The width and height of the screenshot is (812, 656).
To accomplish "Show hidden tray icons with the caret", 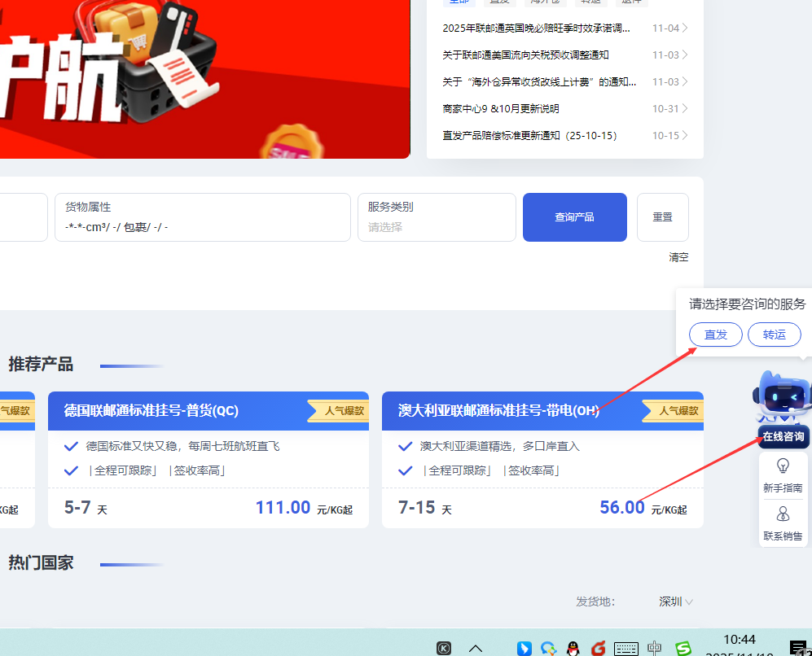I will [x=476, y=648].
